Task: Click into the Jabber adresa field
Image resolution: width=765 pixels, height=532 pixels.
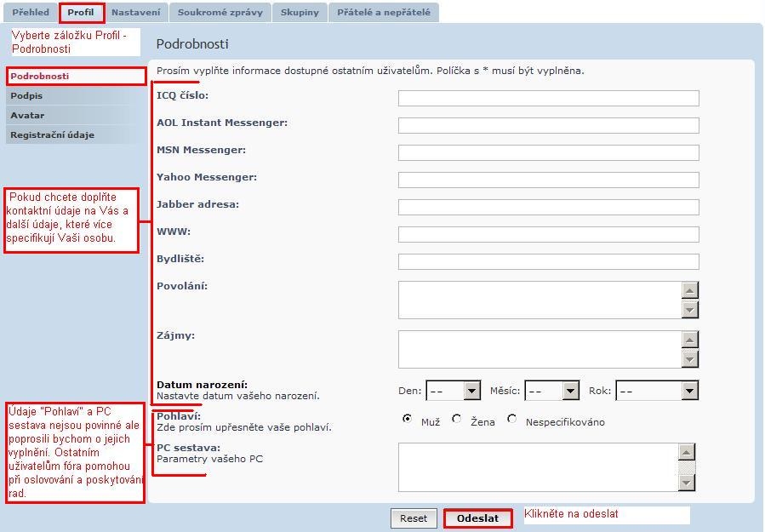Action: click(548, 208)
